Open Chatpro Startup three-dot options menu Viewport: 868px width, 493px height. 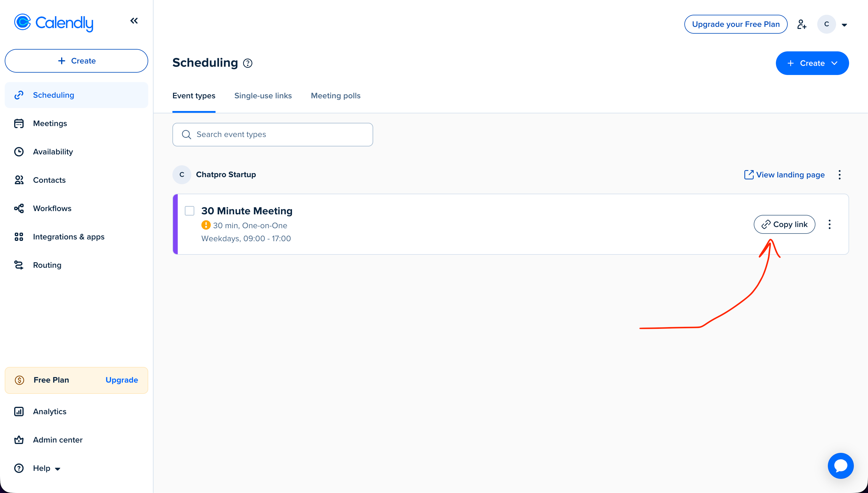[x=839, y=175]
